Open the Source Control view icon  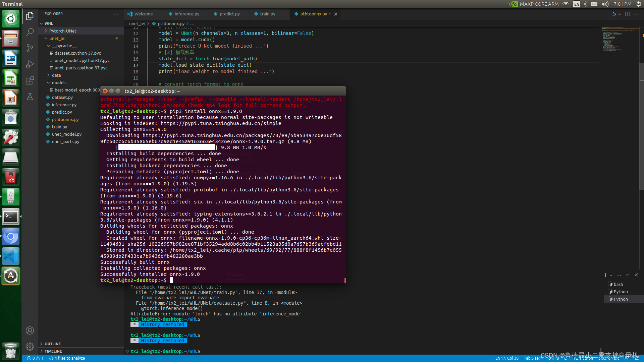click(x=30, y=48)
